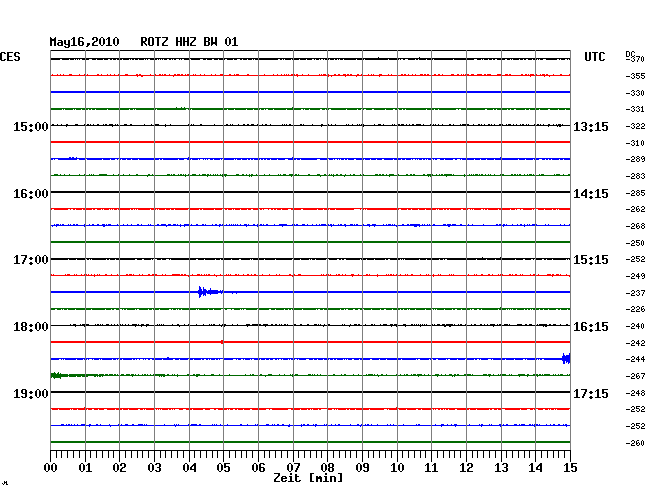This screenshot has width=650, height=494.
Task: Click the green seismic burst at minute 00
Action: point(57,375)
